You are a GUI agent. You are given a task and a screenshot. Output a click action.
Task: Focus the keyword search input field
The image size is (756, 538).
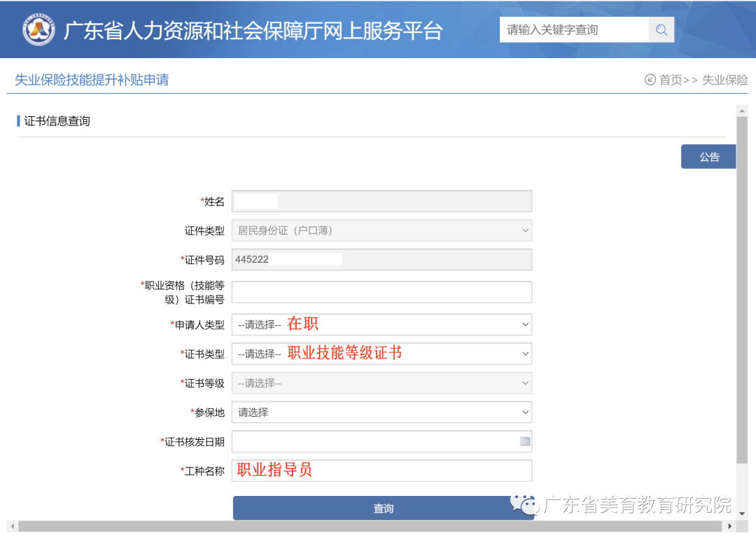(x=574, y=30)
